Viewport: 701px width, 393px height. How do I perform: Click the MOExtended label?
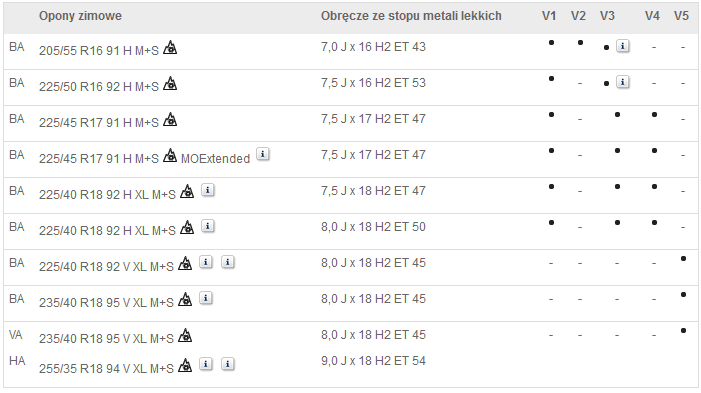[215, 159]
